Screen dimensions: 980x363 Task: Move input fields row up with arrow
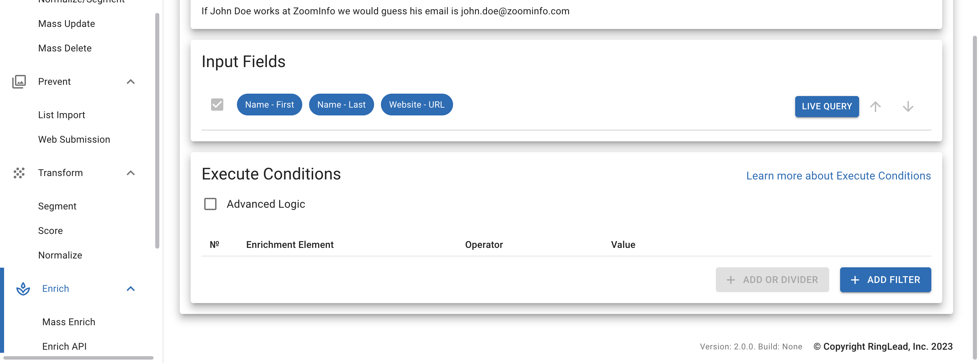(x=875, y=107)
